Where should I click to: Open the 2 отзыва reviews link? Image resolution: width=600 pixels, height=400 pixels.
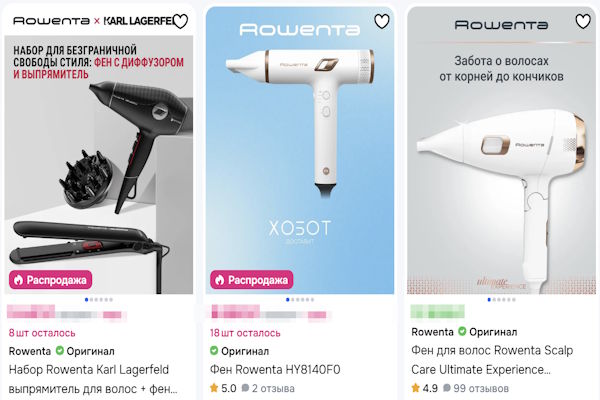pos(268,389)
